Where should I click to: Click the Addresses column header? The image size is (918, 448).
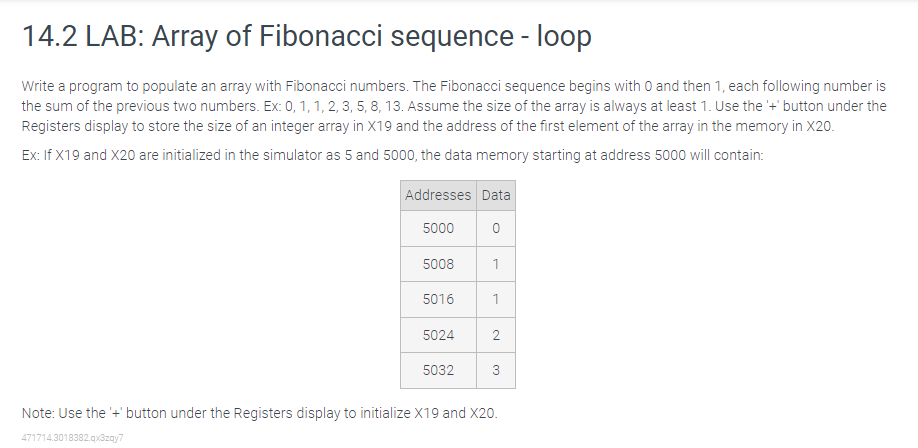tap(438, 196)
